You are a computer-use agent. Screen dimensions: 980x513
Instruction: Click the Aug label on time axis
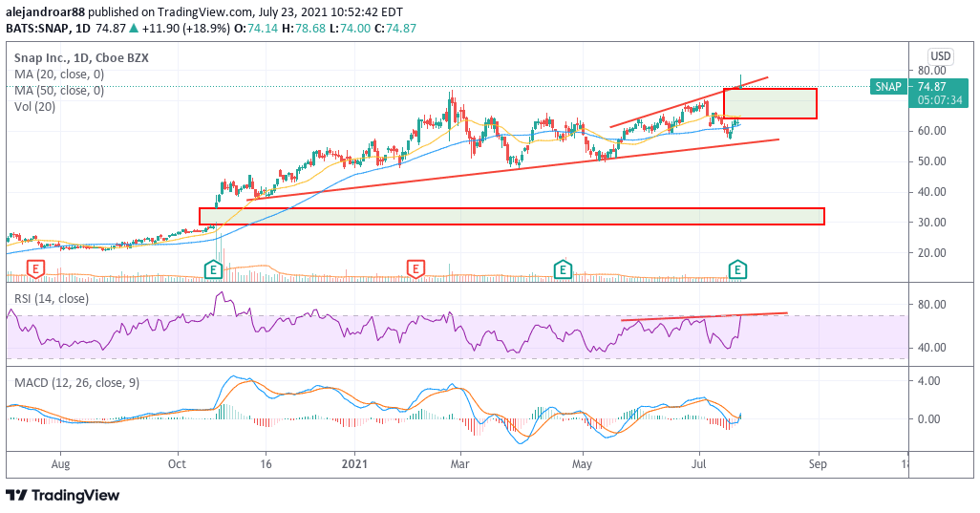pos(60,464)
